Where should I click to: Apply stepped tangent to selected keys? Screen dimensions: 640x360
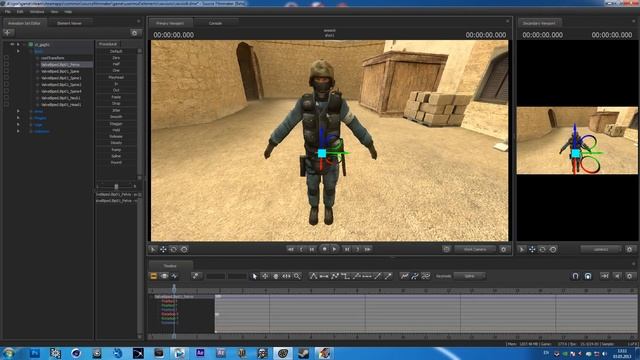(345, 276)
